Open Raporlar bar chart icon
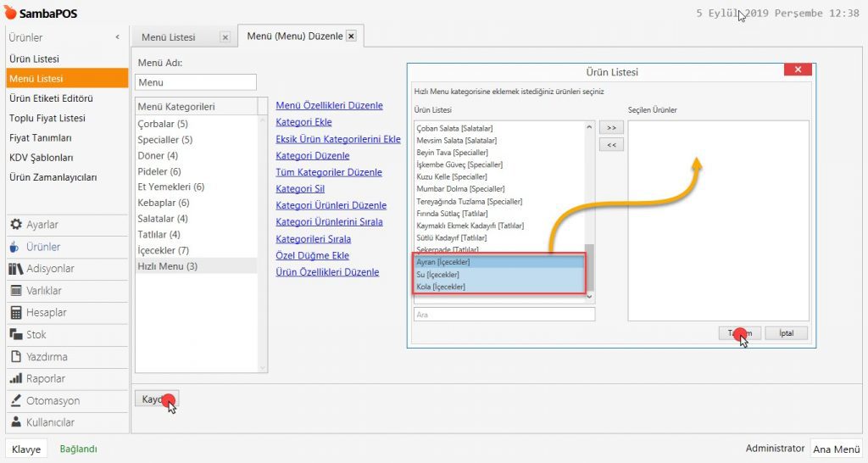The width and height of the screenshot is (868, 463). pyautogui.click(x=15, y=379)
